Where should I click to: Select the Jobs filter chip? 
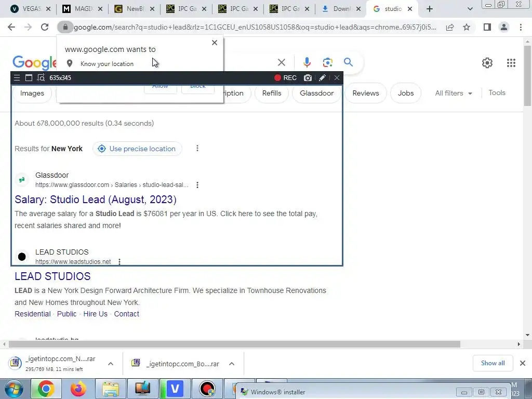click(406, 94)
